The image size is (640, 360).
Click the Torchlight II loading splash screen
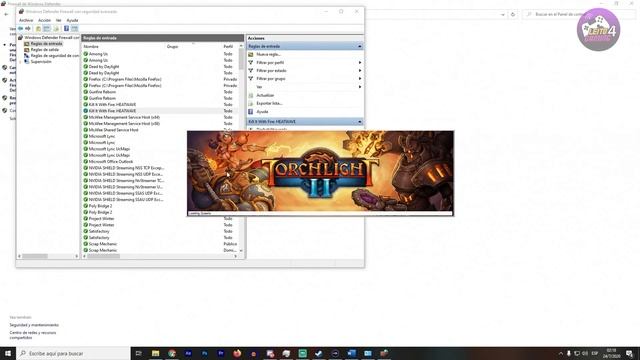[320, 173]
